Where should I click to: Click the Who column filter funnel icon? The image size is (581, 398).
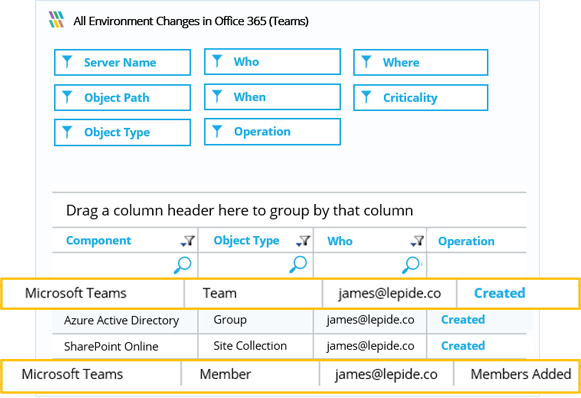[x=417, y=241]
